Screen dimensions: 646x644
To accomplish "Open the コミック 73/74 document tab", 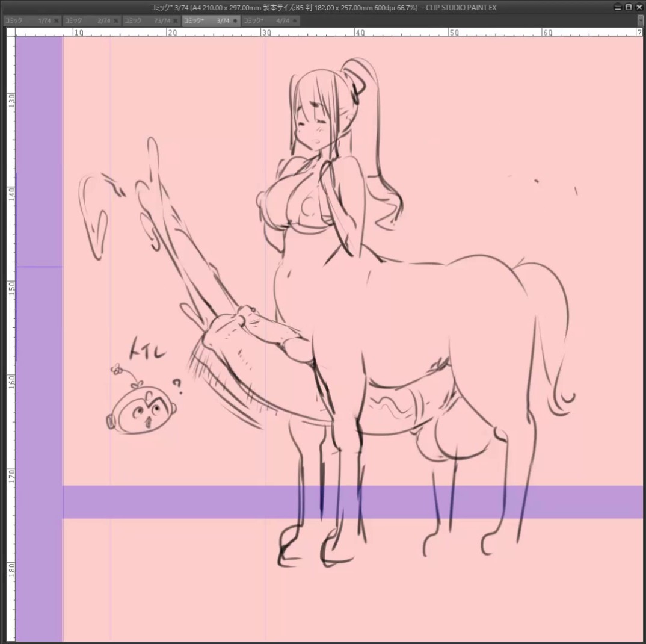I will coord(151,20).
